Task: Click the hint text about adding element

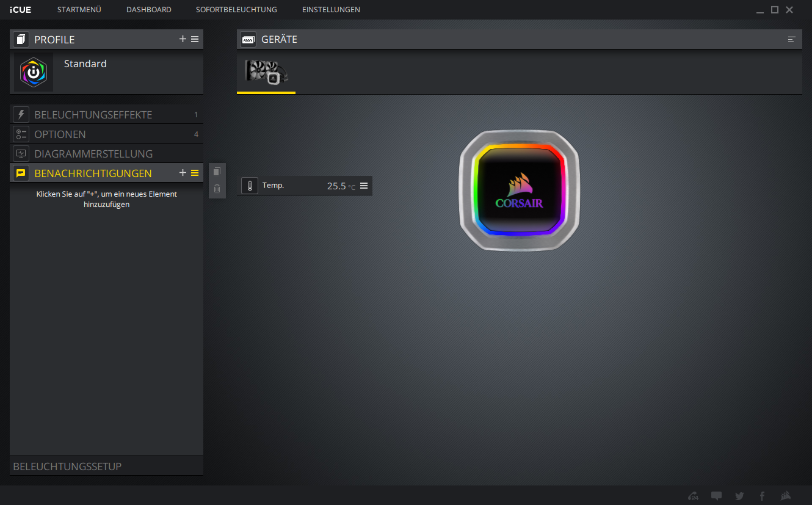Action: click(x=107, y=199)
